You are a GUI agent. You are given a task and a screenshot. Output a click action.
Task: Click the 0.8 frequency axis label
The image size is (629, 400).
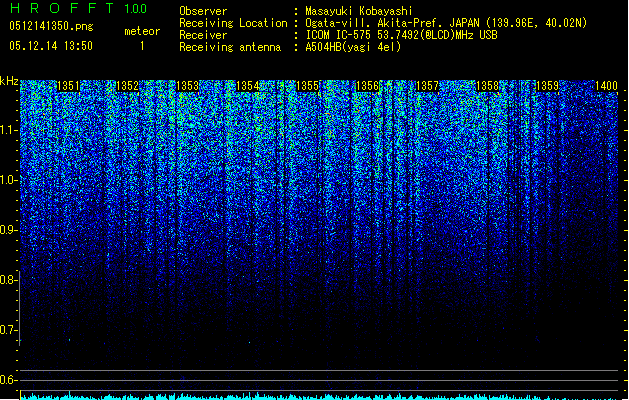point(9,280)
